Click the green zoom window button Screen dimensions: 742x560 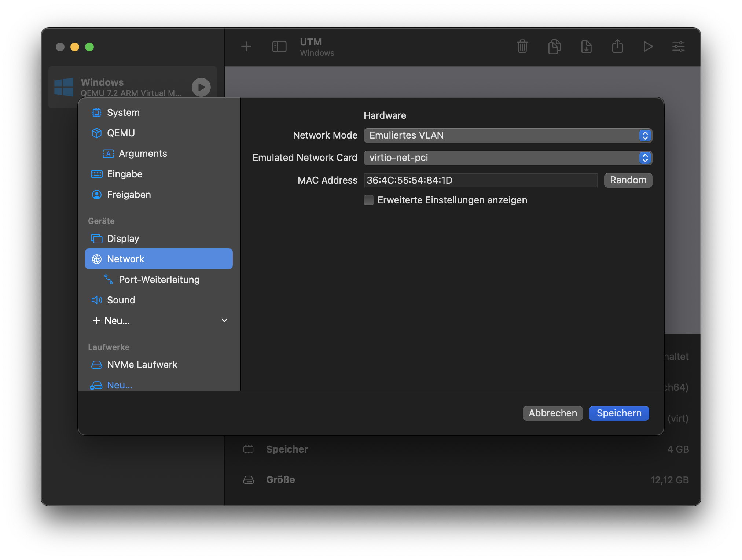point(89,47)
